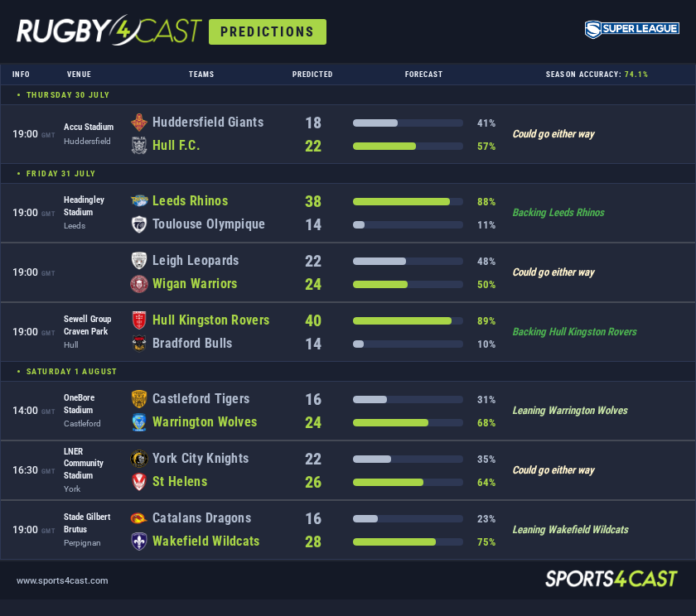Click the Wakefield Wildcats 75% forecast bar
Image resolution: width=696 pixels, height=616 pixels.
tap(408, 541)
